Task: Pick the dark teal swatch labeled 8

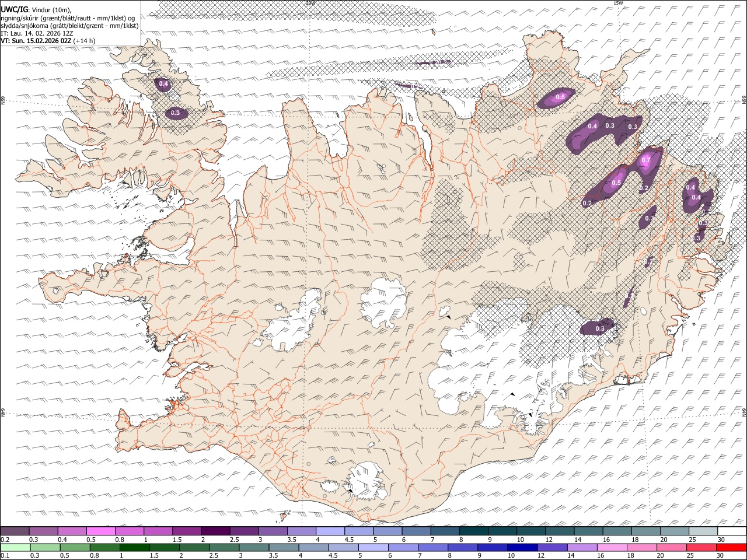Action: pos(473,531)
